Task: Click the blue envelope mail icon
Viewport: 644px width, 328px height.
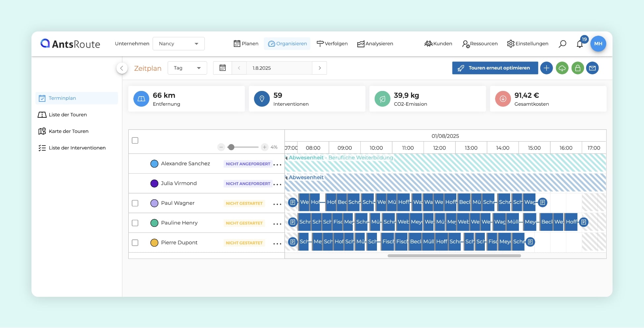Action: click(x=592, y=68)
